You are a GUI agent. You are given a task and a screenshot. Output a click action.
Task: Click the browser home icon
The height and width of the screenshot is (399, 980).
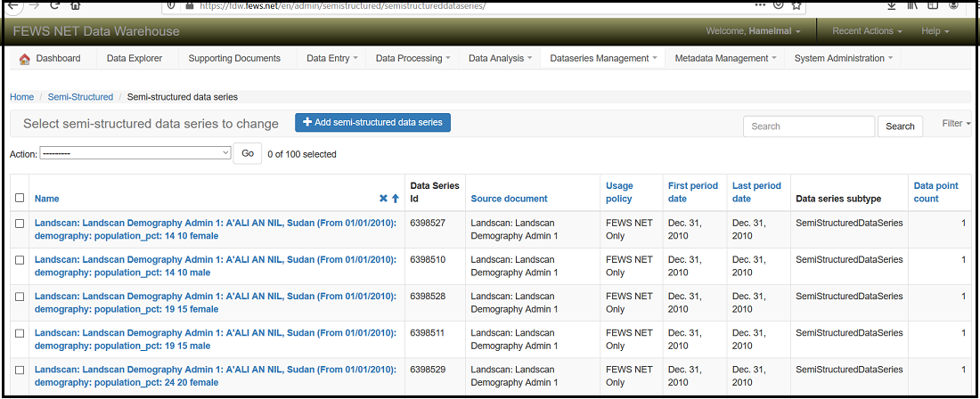[76, 5]
